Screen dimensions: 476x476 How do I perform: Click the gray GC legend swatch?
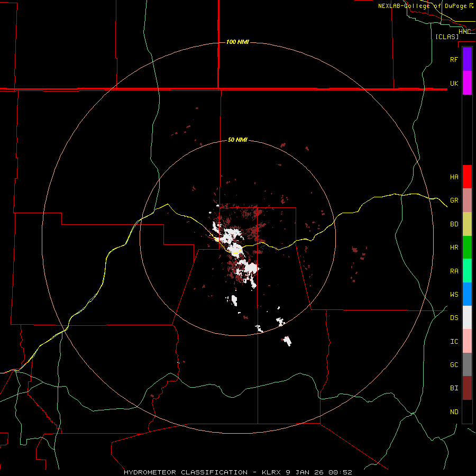tap(467, 364)
